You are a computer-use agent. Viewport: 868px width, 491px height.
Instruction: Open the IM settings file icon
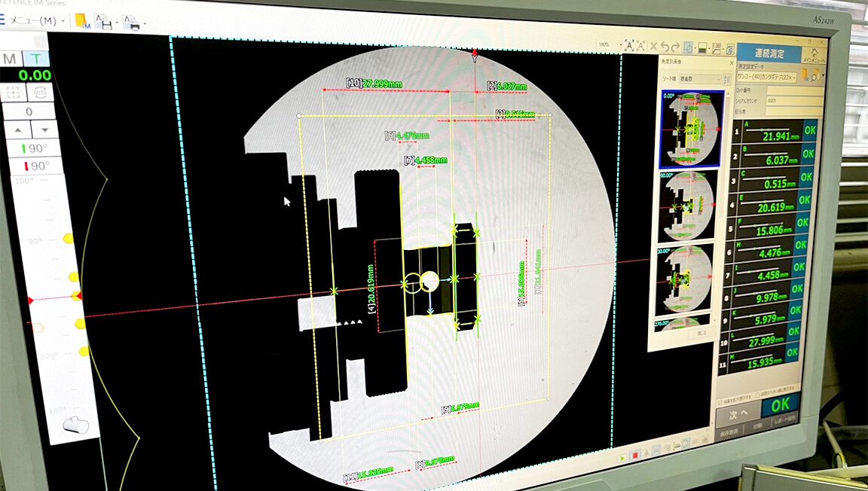coord(82,21)
